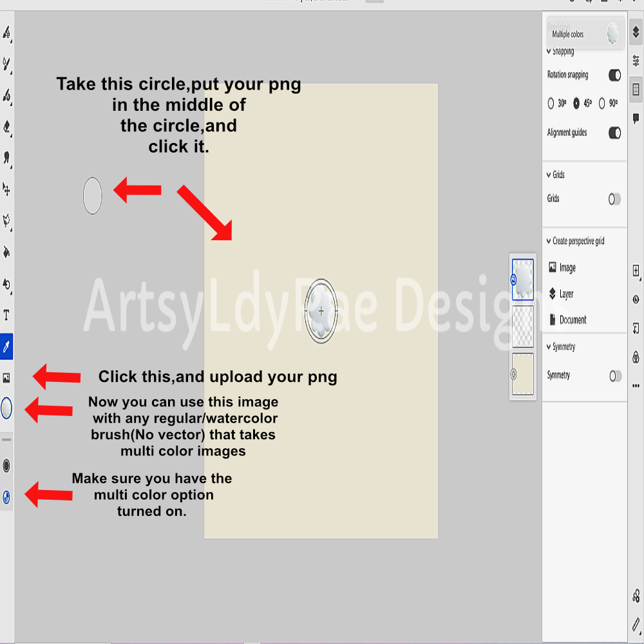The image size is (644, 644).
Task: Open the Layers panel icon
Action: [636, 32]
